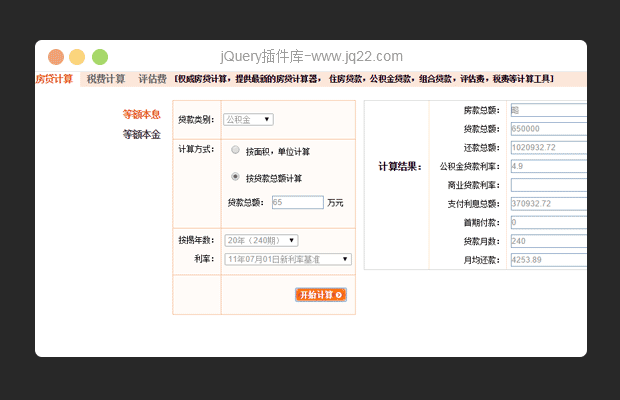Open the 利率 rate dropdown

point(287,259)
